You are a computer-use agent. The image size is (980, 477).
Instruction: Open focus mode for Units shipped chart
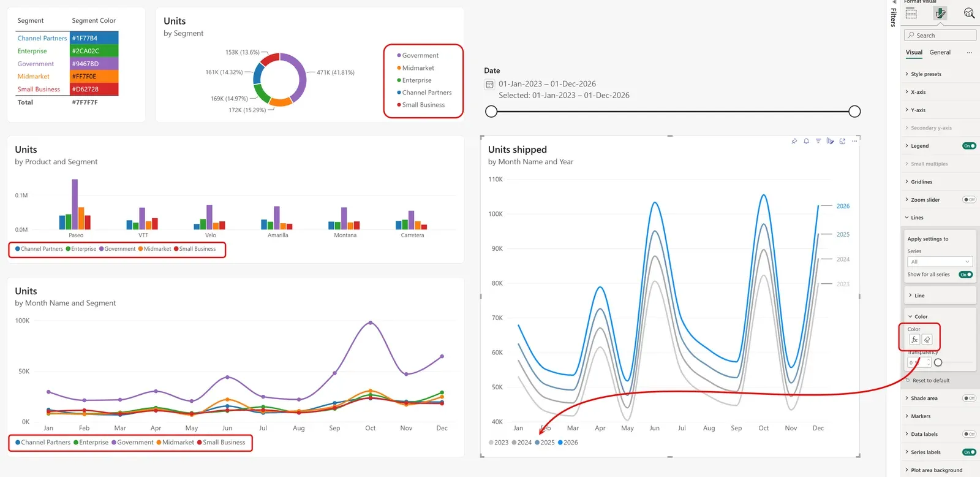tap(842, 141)
